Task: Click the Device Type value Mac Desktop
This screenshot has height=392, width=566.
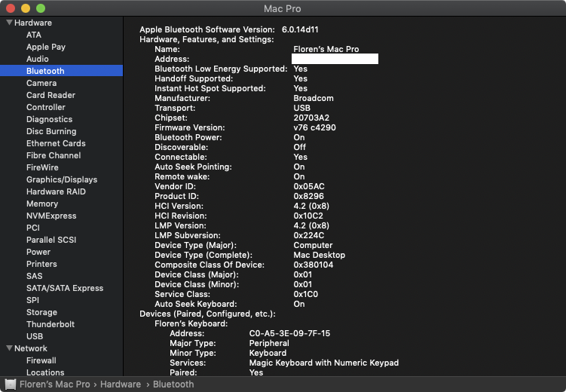Action: click(x=319, y=255)
